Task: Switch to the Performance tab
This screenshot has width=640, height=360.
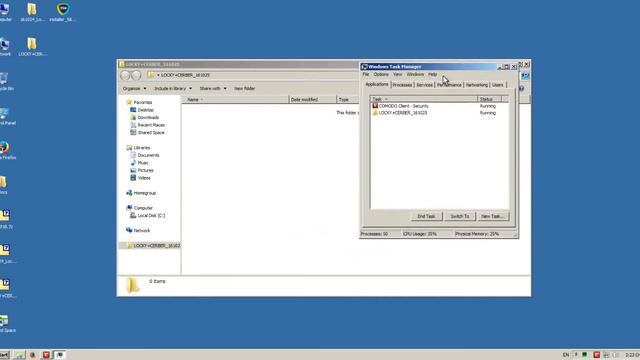Action: (449, 85)
